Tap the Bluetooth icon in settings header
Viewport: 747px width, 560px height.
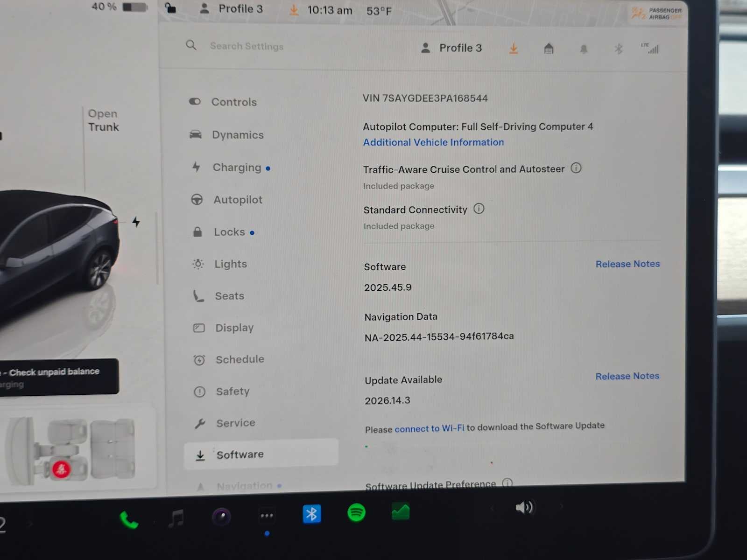619,49
